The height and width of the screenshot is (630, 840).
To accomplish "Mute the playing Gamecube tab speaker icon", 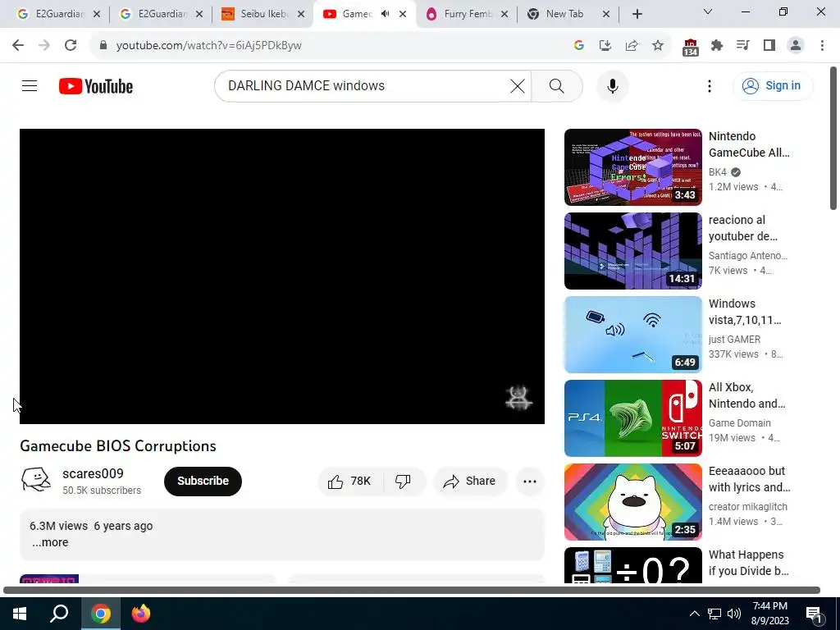I will click(386, 14).
